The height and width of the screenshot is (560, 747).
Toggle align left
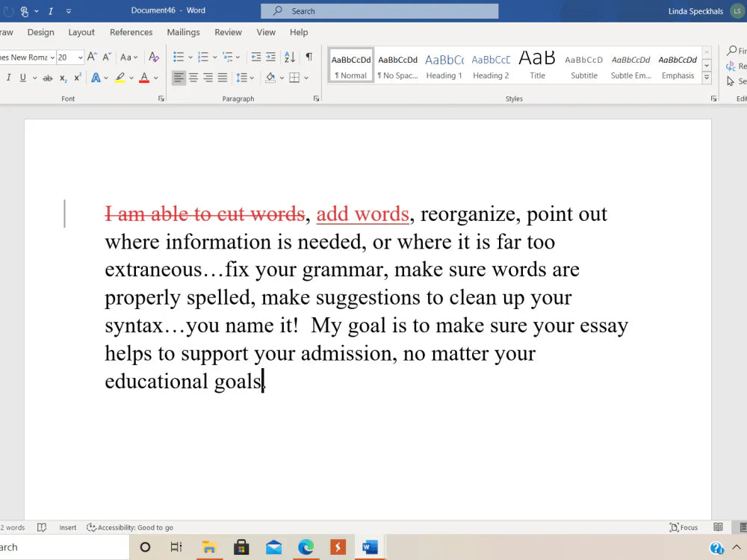point(179,78)
